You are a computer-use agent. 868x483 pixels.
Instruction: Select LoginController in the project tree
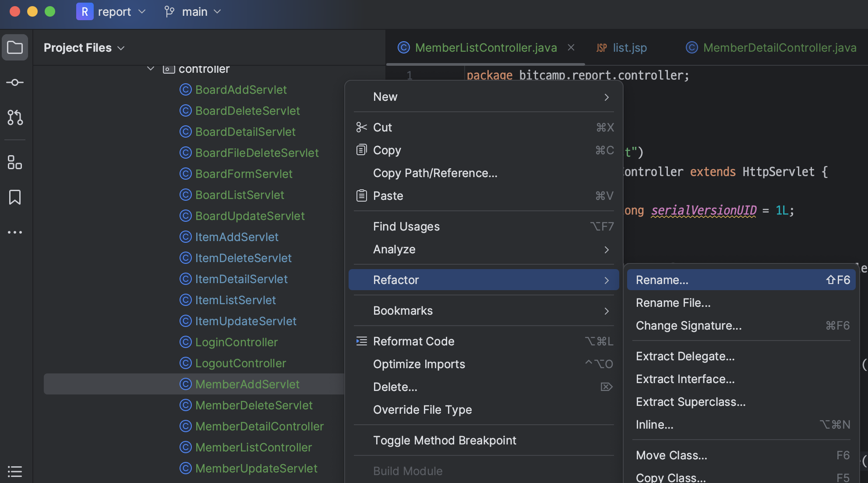pos(236,342)
